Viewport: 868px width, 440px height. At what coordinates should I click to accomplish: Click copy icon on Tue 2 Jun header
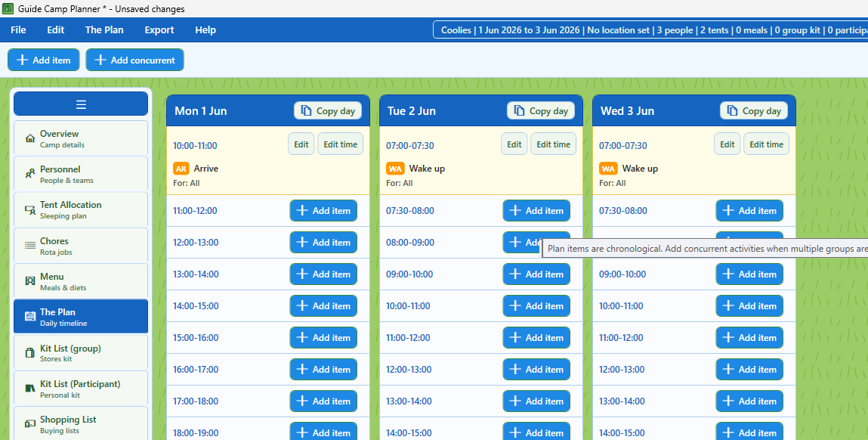point(519,110)
